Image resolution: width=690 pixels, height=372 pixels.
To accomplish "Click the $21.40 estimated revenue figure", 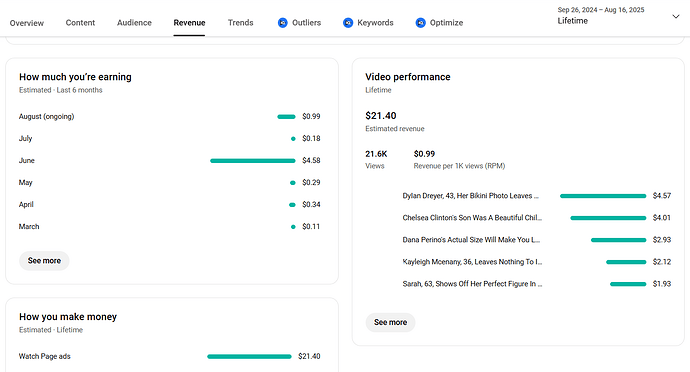I will (381, 116).
